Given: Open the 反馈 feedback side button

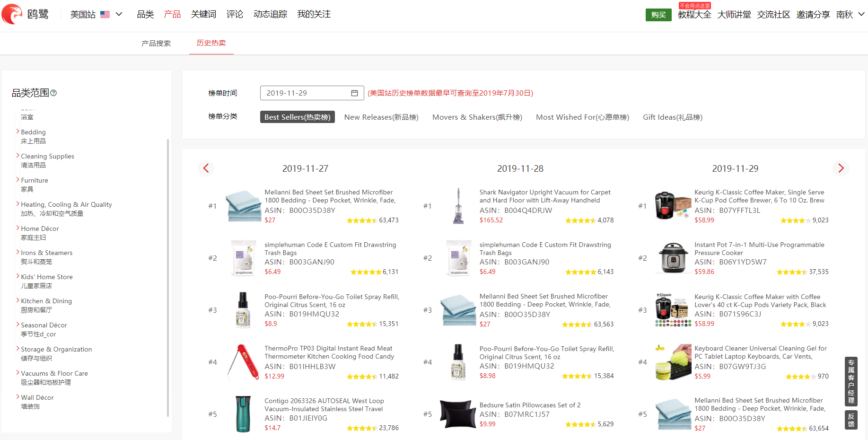Looking at the screenshot, I should (851, 420).
